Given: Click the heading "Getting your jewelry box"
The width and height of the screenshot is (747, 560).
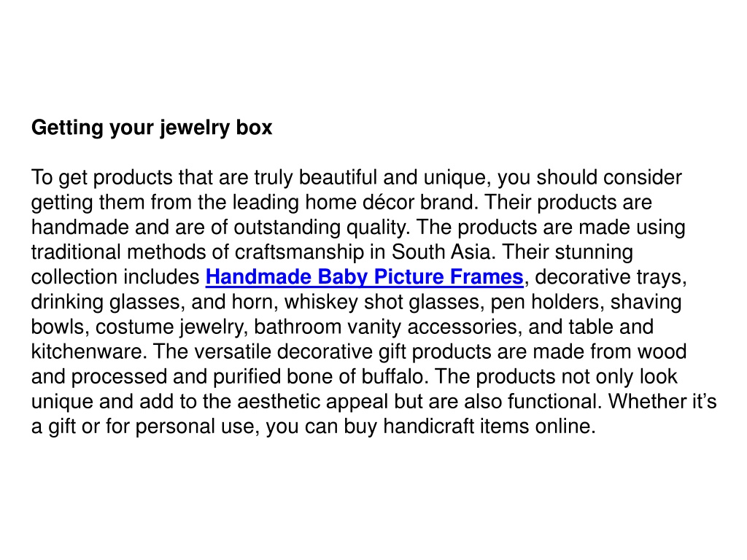Looking at the screenshot, I should pos(152,128).
